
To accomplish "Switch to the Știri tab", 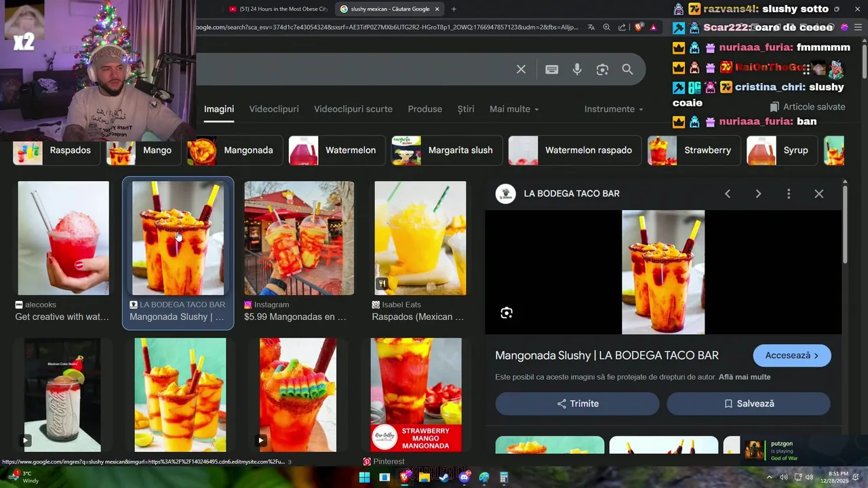I will (466, 109).
